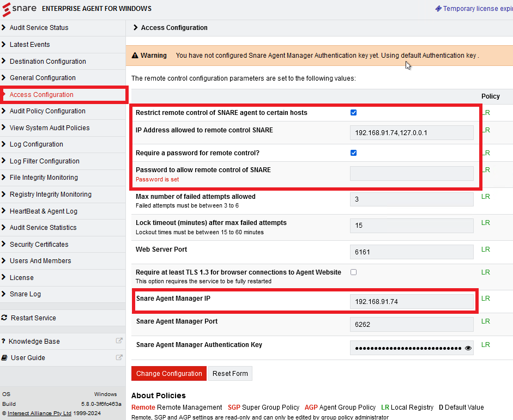The image size is (513, 420).
Task: Enable Require at least TLS 1.3 checkbox
Action: (353, 272)
